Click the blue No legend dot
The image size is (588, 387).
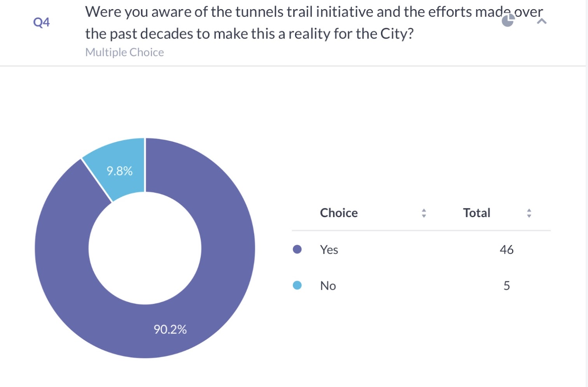pyautogui.click(x=297, y=285)
